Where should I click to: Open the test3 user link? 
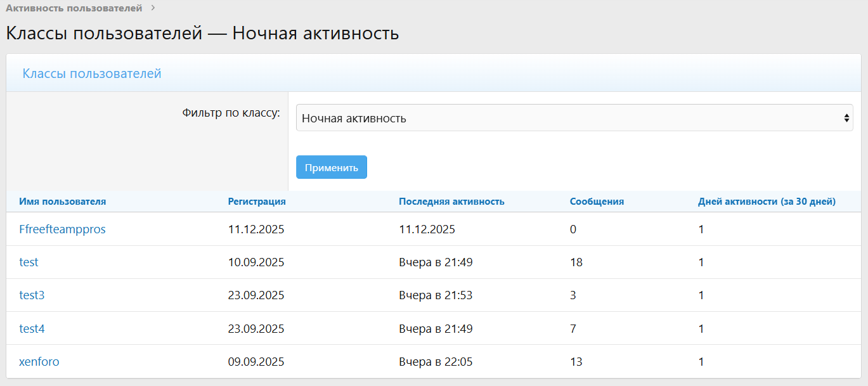[32, 295]
